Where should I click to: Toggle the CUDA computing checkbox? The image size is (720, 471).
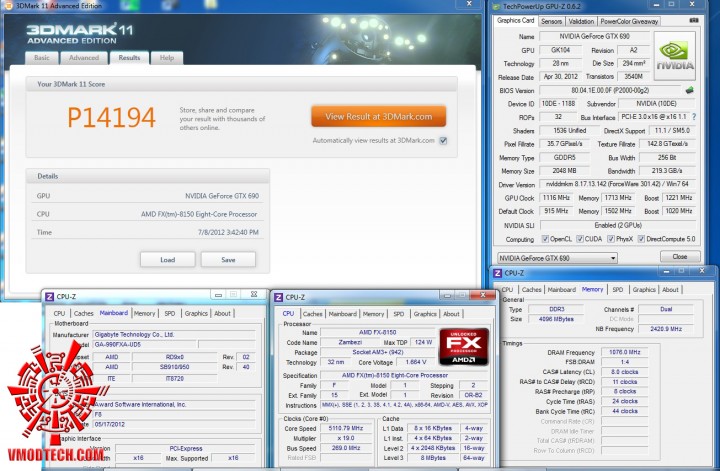coord(580,239)
